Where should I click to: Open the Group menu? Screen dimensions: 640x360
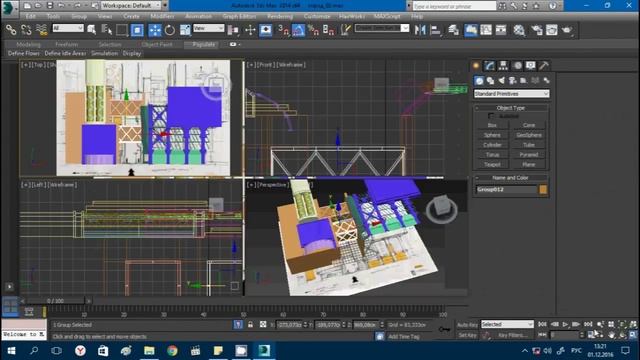tap(79, 16)
